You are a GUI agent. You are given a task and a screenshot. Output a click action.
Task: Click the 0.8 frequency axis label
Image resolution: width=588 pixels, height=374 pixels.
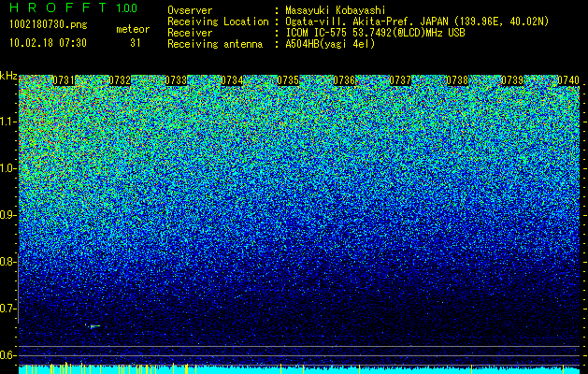8,262
